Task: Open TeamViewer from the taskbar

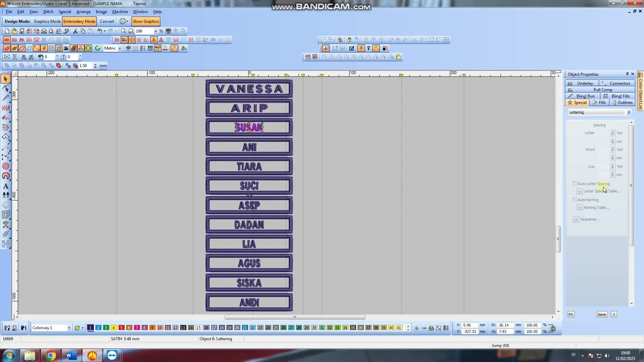Action: click(112, 355)
